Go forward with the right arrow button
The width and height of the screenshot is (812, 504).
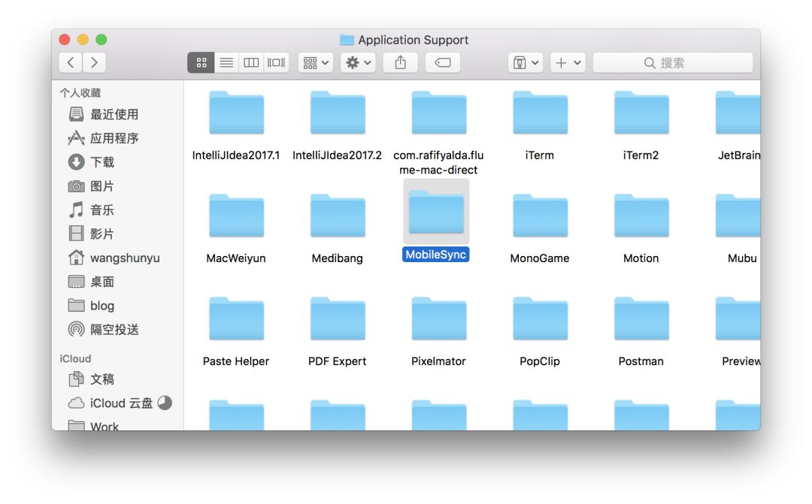pos(94,62)
